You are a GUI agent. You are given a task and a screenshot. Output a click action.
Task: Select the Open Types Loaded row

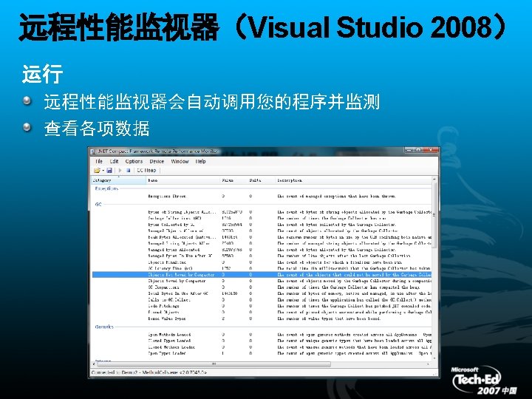[262, 353]
